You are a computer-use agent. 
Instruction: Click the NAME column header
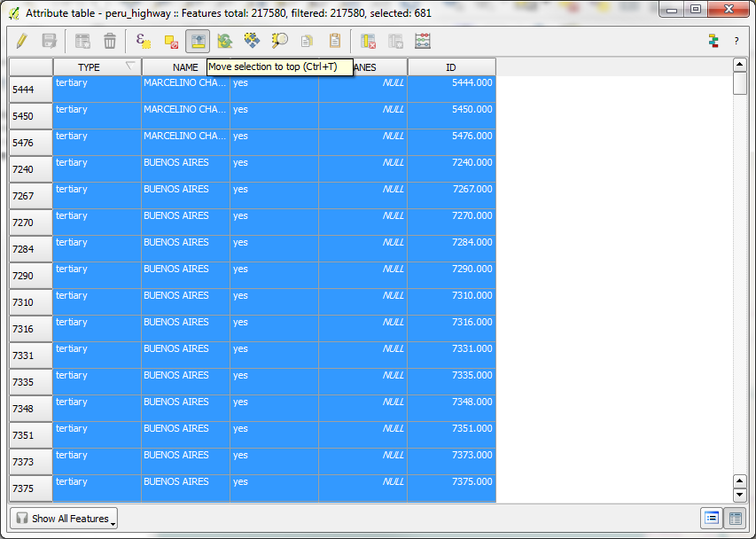(x=185, y=67)
